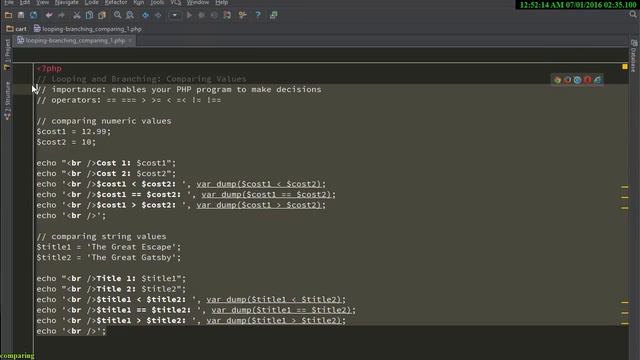Click the Debug bug icon
The image size is (640, 360).
click(x=202, y=15)
